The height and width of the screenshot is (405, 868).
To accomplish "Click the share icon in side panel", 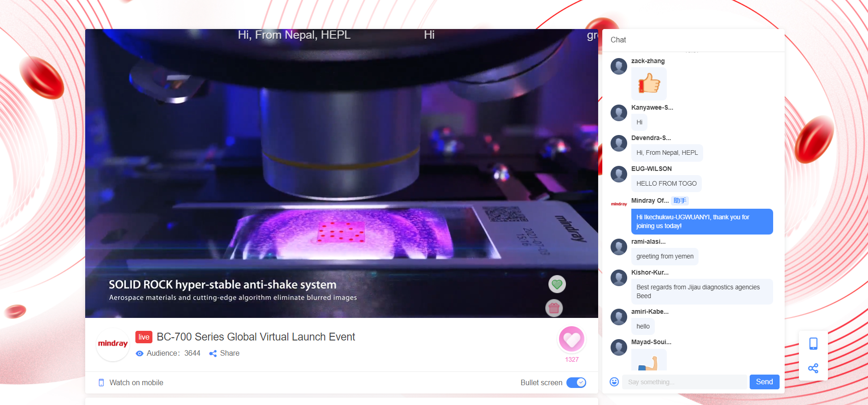I will pos(813,368).
